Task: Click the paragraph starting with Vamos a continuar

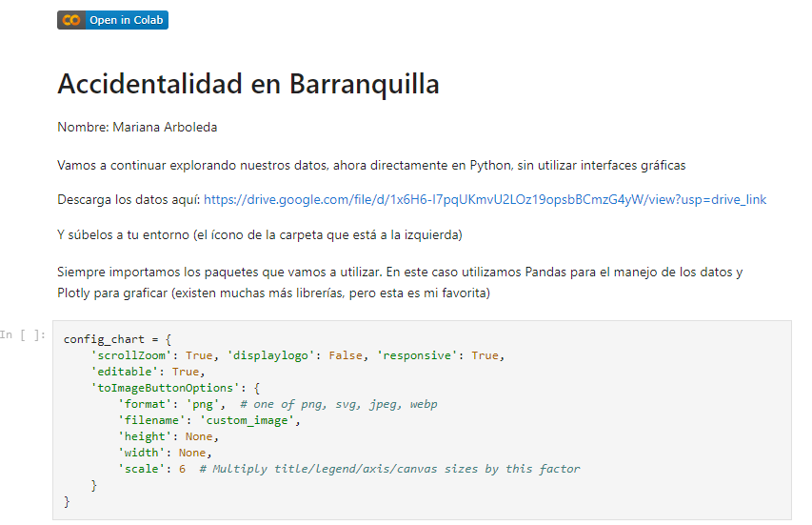Action: tap(370, 165)
